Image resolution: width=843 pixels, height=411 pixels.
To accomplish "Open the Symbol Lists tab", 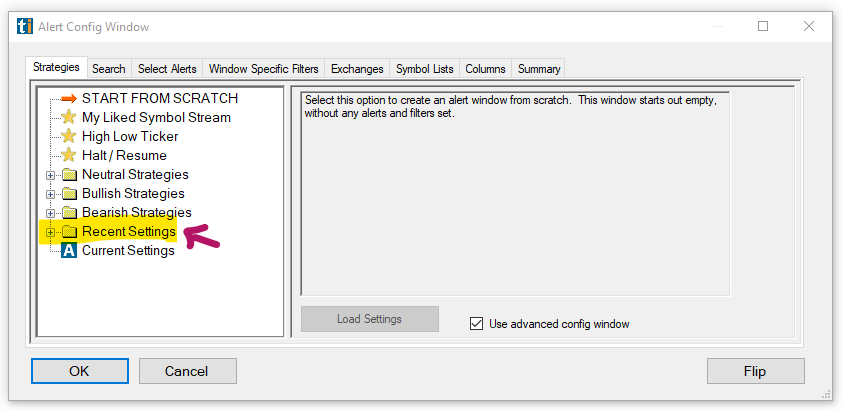I will [424, 69].
